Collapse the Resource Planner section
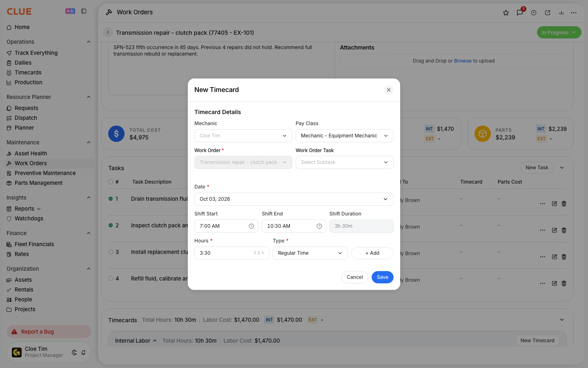Image resolution: width=588 pixels, height=368 pixels. 89,97
